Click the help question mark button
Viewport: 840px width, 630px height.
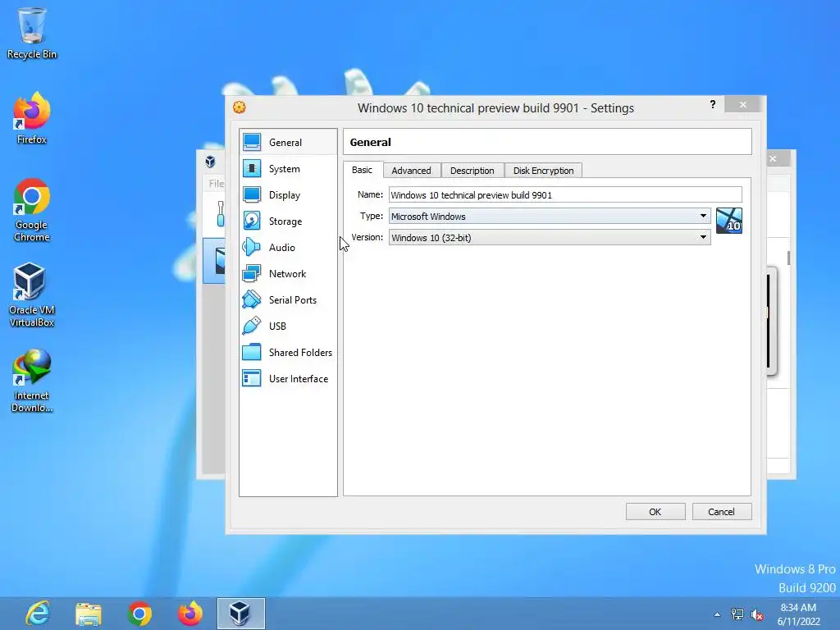pos(713,104)
